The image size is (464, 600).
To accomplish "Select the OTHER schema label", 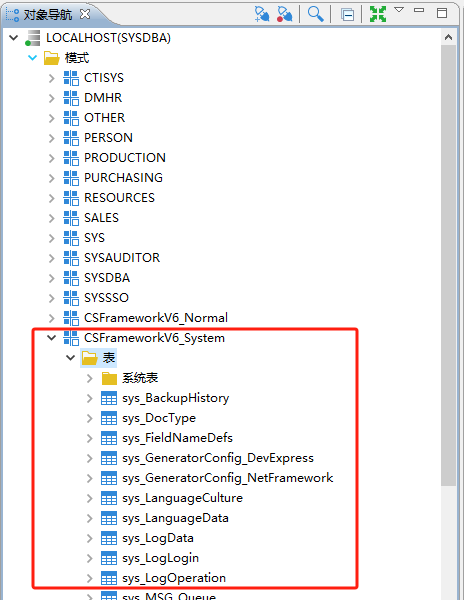I will [104, 118].
